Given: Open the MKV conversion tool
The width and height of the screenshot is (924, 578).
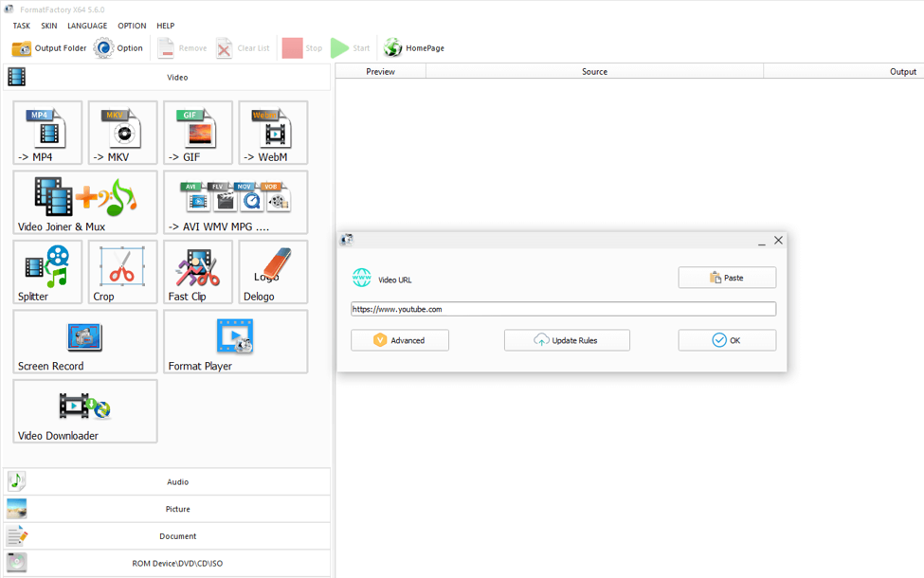Looking at the screenshot, I should pos(122,133).
